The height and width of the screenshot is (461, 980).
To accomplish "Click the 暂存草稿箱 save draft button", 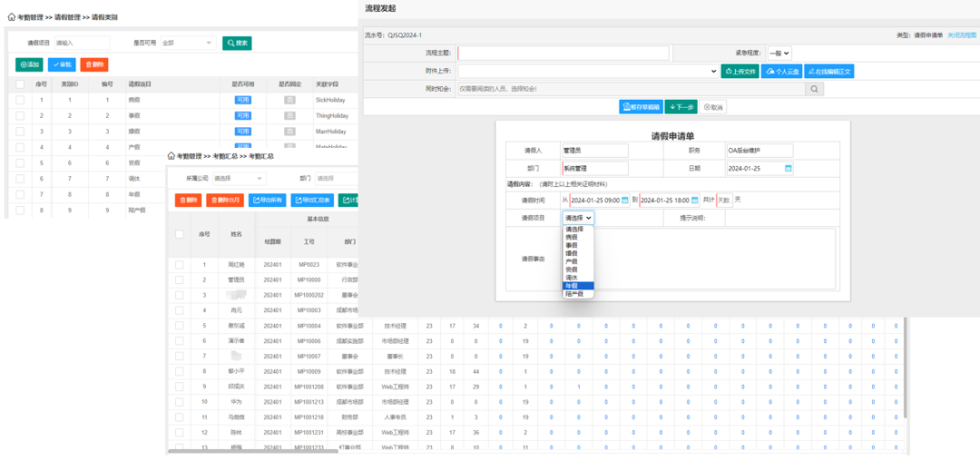I will click(641, 107).
